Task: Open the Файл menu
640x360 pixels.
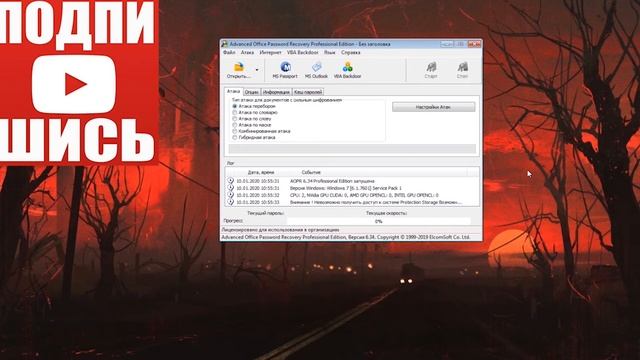Action: (229, 53)
